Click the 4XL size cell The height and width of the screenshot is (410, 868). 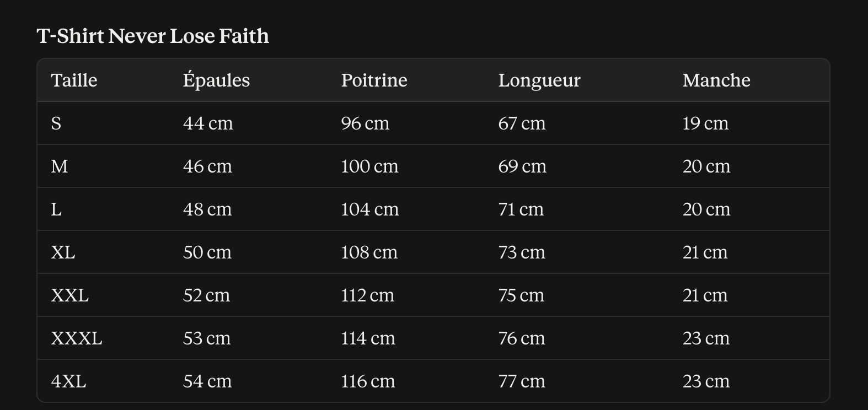pyautogui.click(x=68, y=381)
